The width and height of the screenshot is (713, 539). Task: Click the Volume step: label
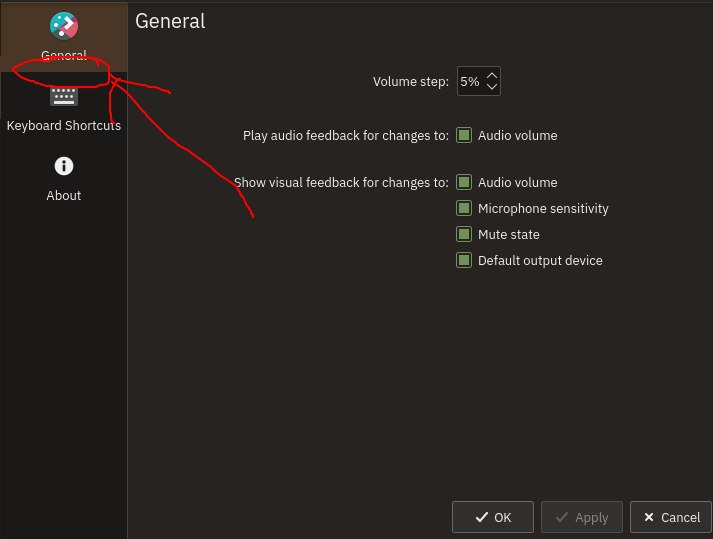point(411,81)
